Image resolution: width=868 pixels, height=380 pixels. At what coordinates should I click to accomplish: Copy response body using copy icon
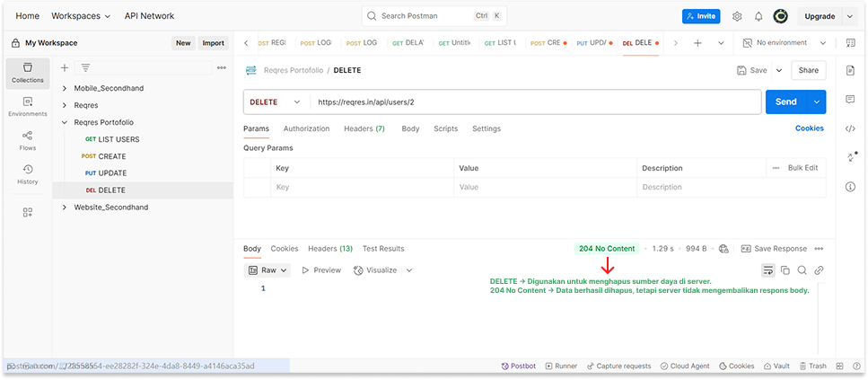click(x=785, y=270)
